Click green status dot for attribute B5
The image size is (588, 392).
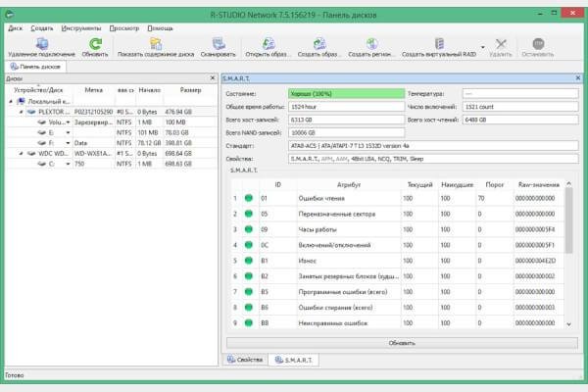[x=248, y=291]
